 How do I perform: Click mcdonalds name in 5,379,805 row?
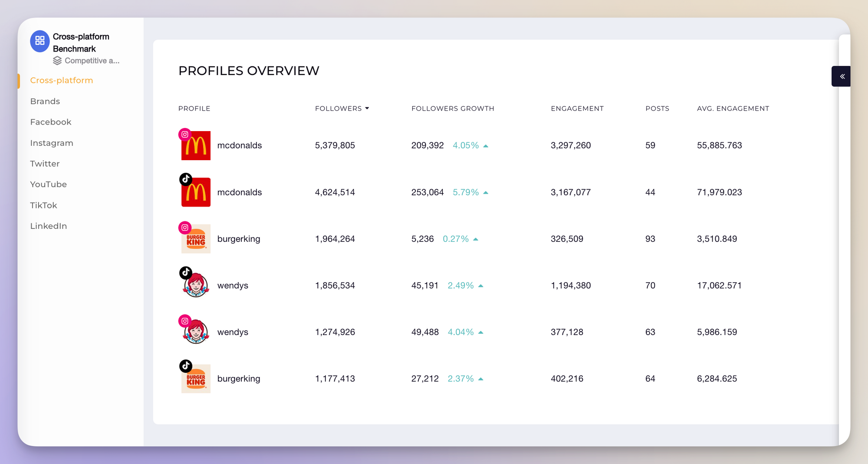click(x=240, y=145)
